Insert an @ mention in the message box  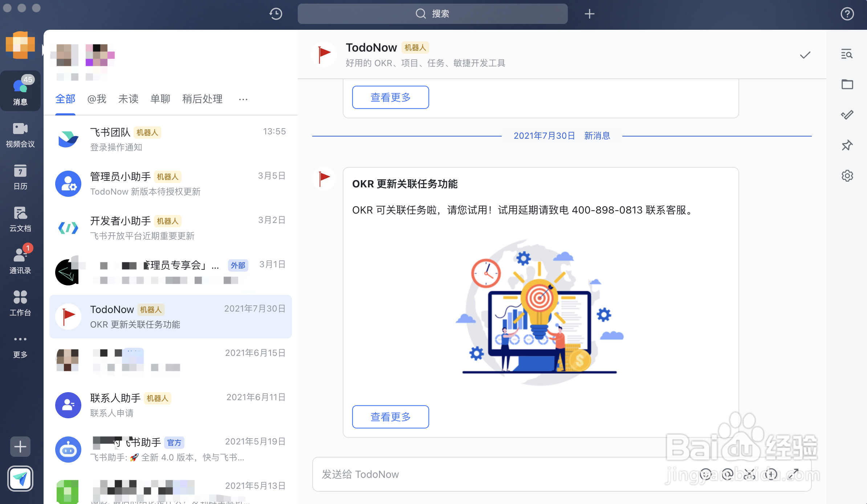(727, 474)
